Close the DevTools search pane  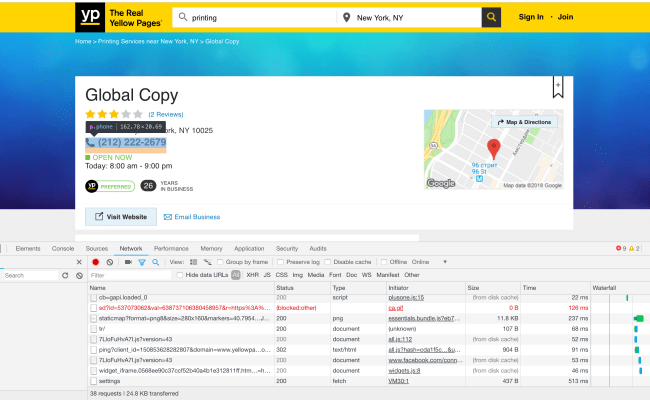(x=79, y=262)
